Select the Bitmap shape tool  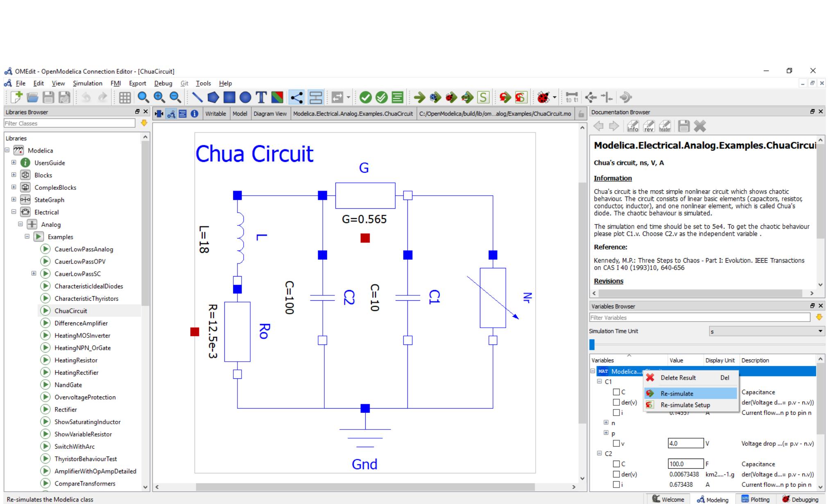click(x=277, y=97)
